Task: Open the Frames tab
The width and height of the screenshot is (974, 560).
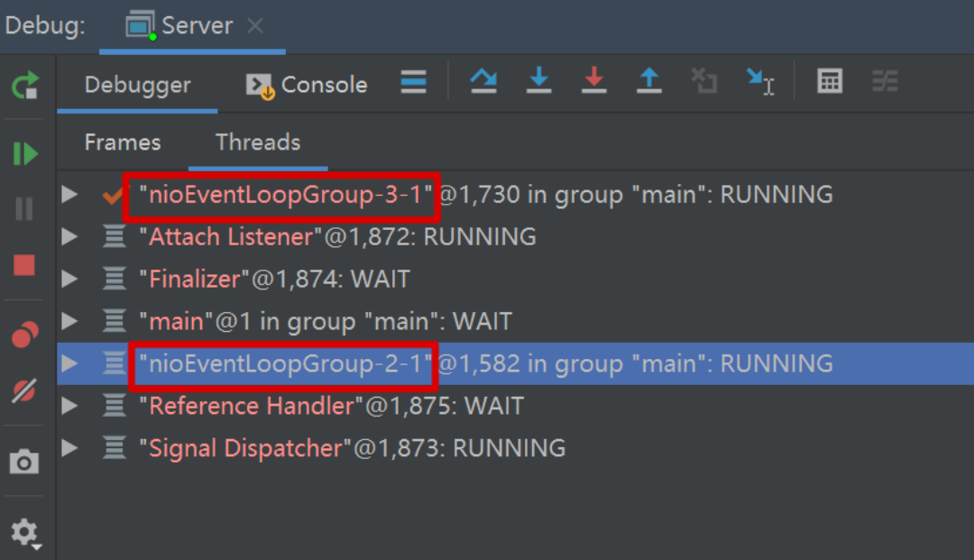Action: pyautogui.click(x=123, y=142)
